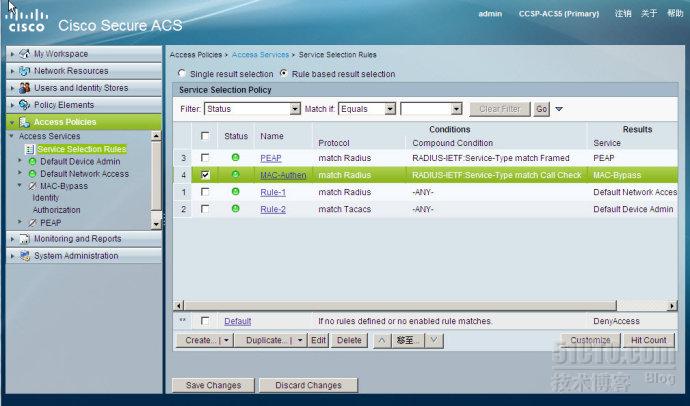Viewport: 690px width, 406px height.
Task: Click the Users and Identity Stores icon
Action: pyautogui.click(x=24, y=88)
